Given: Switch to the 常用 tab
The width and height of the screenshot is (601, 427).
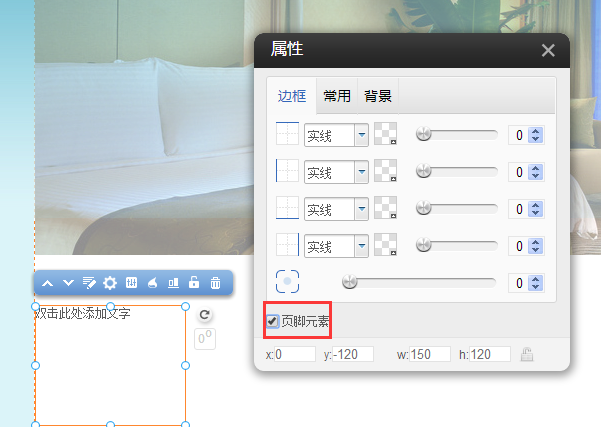Looking at the screenshot, I should point(337,97).
